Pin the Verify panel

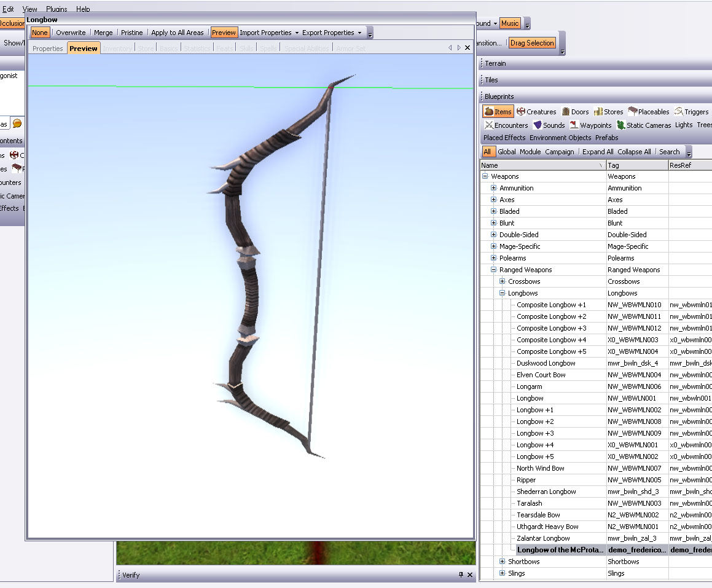pyautogui.click(x=461, y=575)
